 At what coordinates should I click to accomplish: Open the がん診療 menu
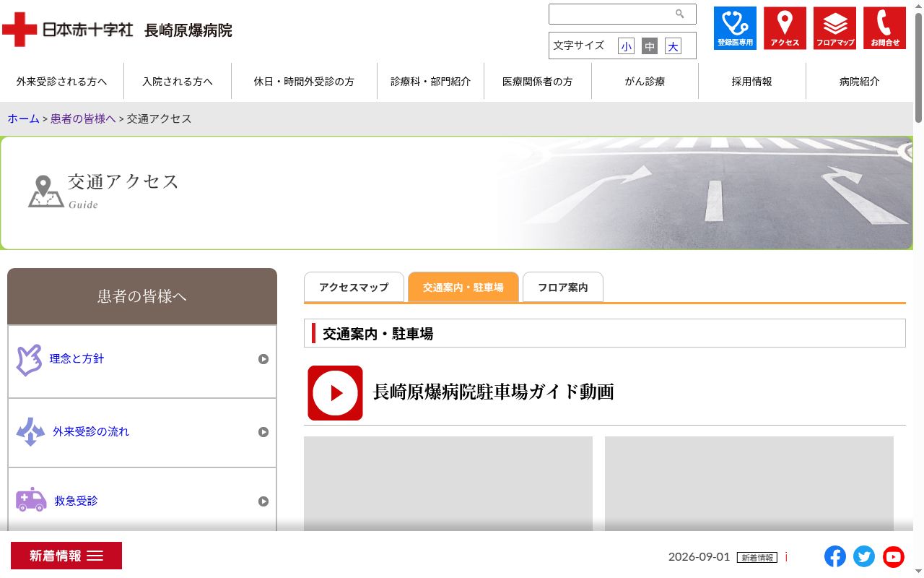tap(645, 82)
